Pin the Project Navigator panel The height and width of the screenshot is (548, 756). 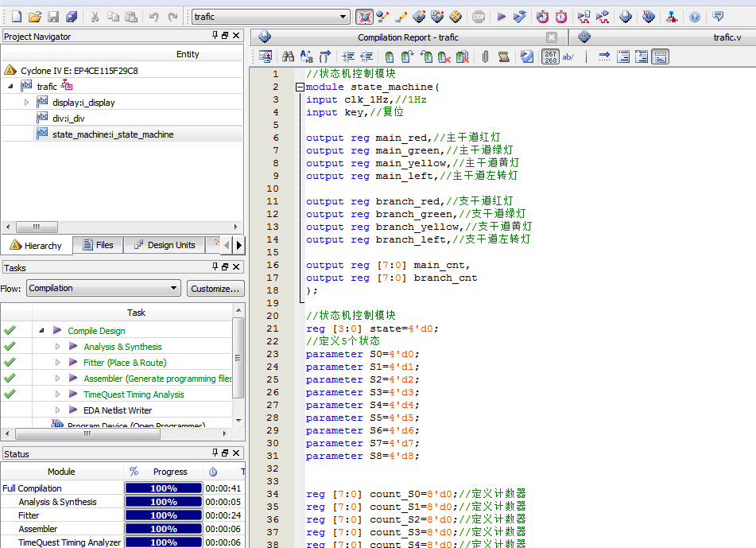click(x=215, y=36)
